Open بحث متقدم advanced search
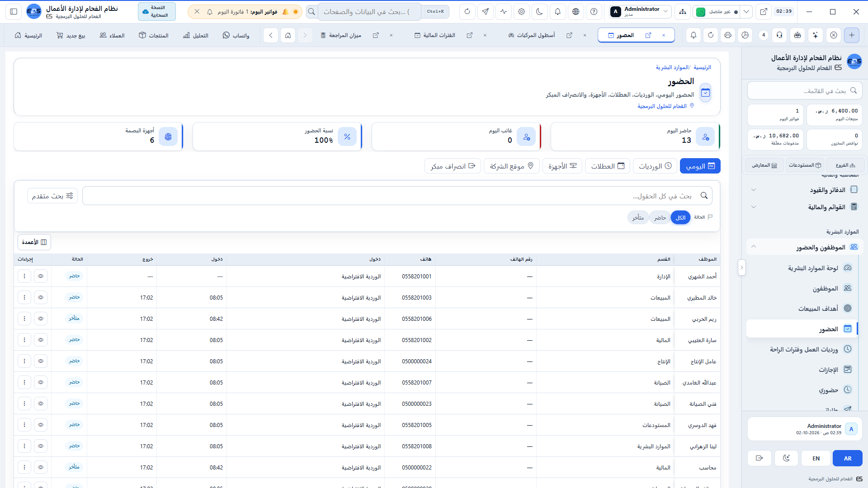 click(x=52, y=196)
